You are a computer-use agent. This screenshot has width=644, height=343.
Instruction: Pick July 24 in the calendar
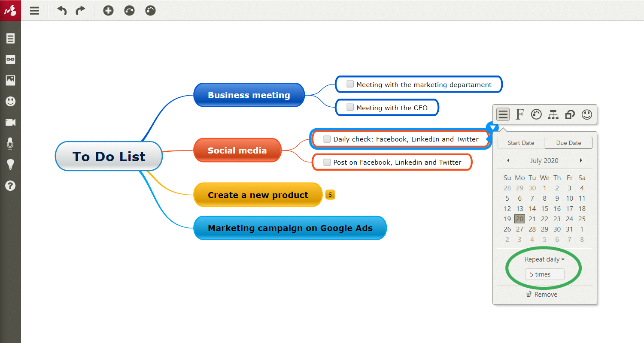click(x=569, y=219)
